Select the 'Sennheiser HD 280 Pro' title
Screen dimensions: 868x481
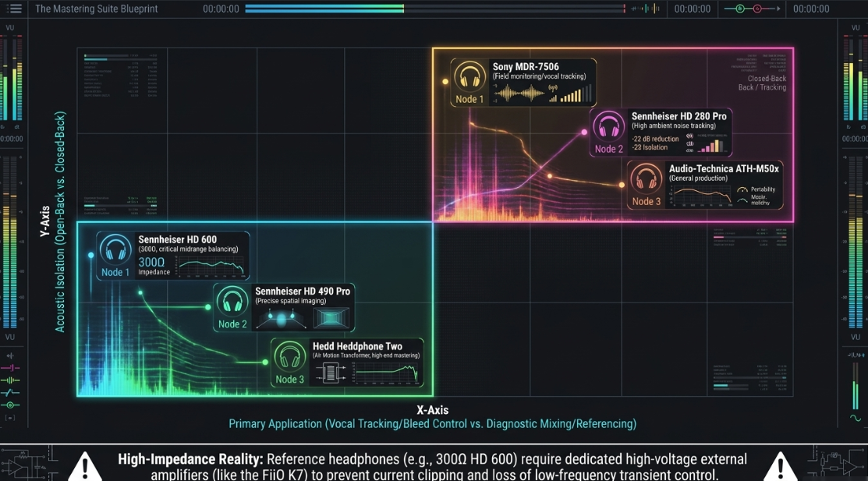(678, 116)
